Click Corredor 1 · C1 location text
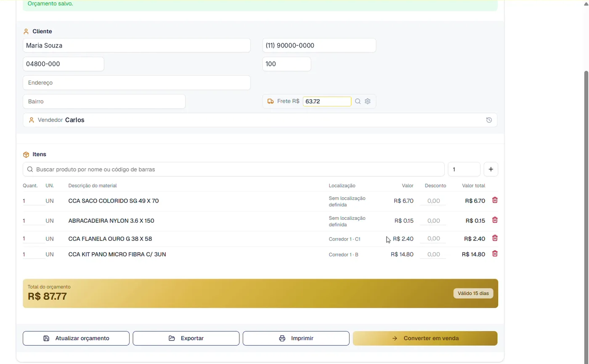The width and height of the screenshot is (589, 364). [345, 239]
